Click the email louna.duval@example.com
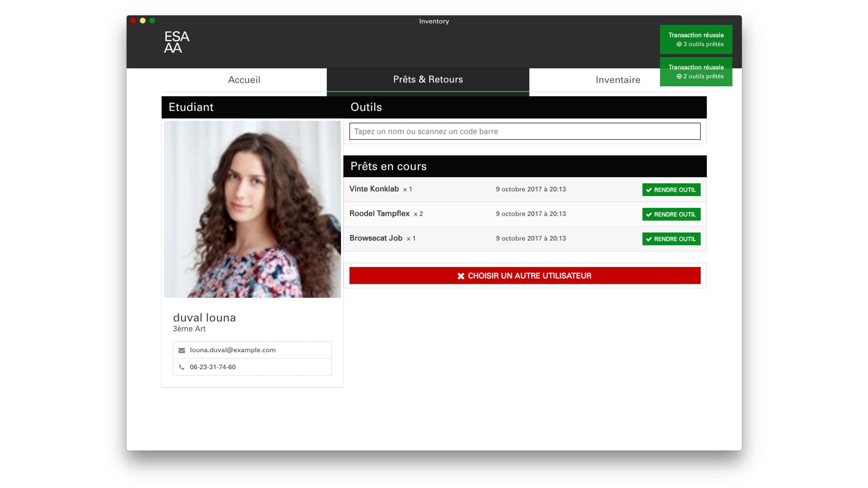Screen dimensions: 868x488 tap(232, 350)
